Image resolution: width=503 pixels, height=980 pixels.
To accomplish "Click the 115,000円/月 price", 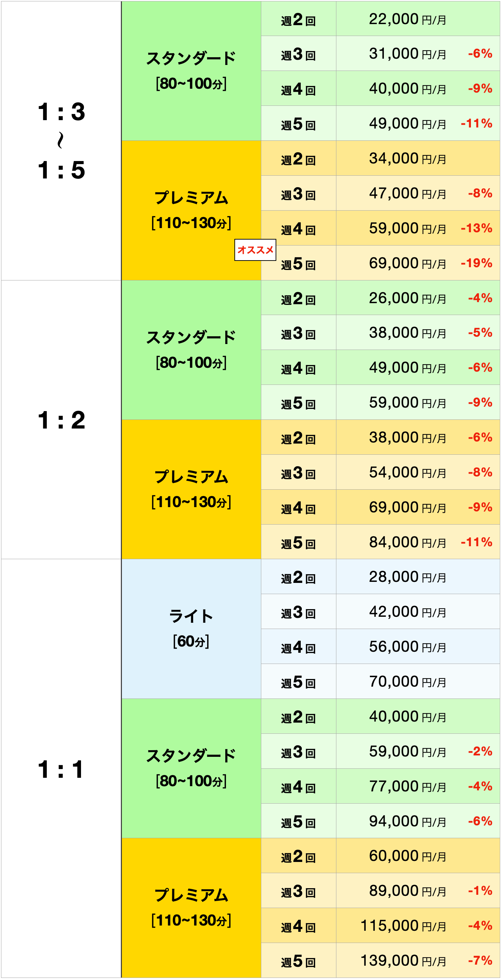I will coord(403,926).
